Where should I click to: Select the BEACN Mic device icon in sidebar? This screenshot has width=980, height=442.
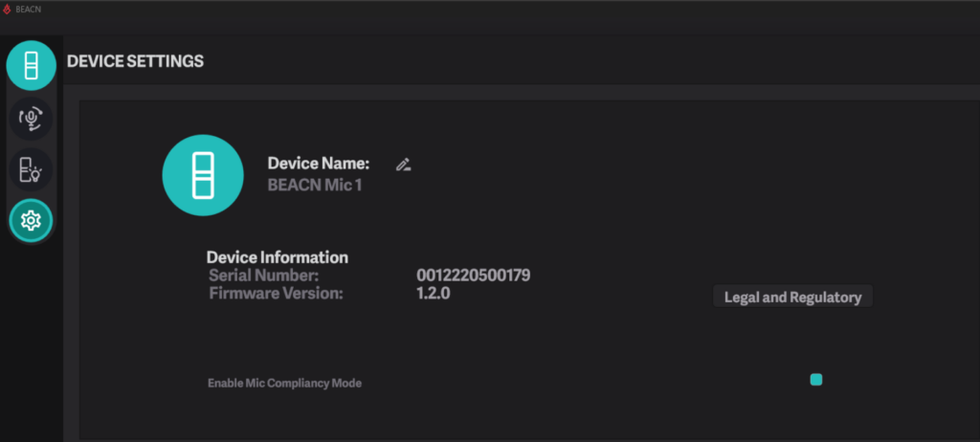coord(32,66)
